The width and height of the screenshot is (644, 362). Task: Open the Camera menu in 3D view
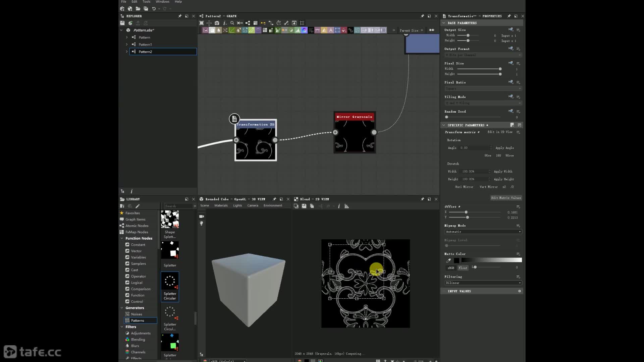253,205
